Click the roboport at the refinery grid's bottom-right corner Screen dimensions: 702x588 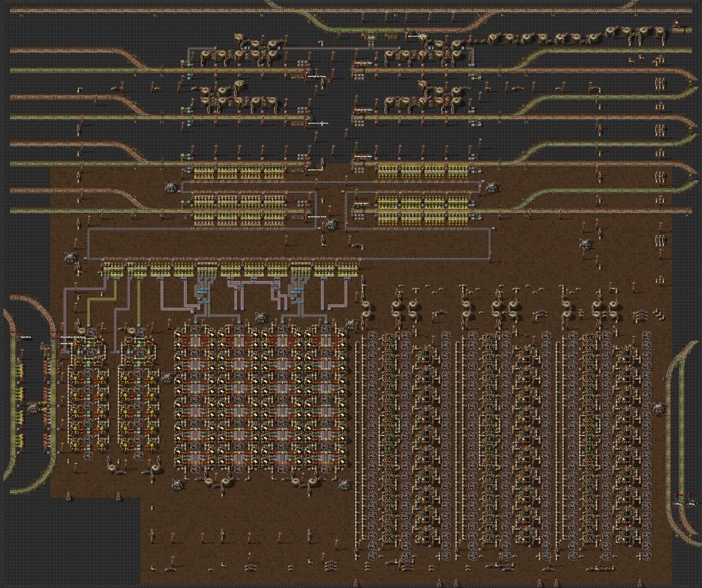pos(344,484)
